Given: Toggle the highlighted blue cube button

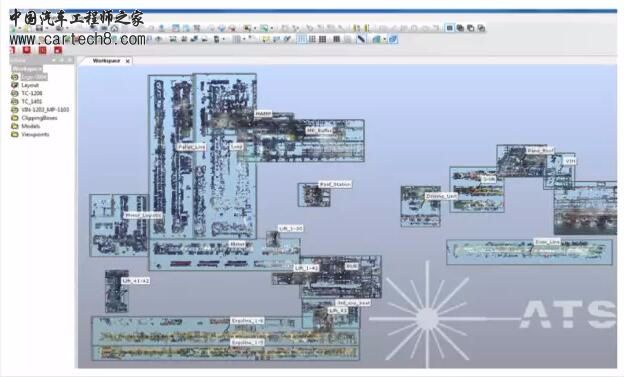Looking at the screenshot, I should pyautogui.click(x=393, y=39).
